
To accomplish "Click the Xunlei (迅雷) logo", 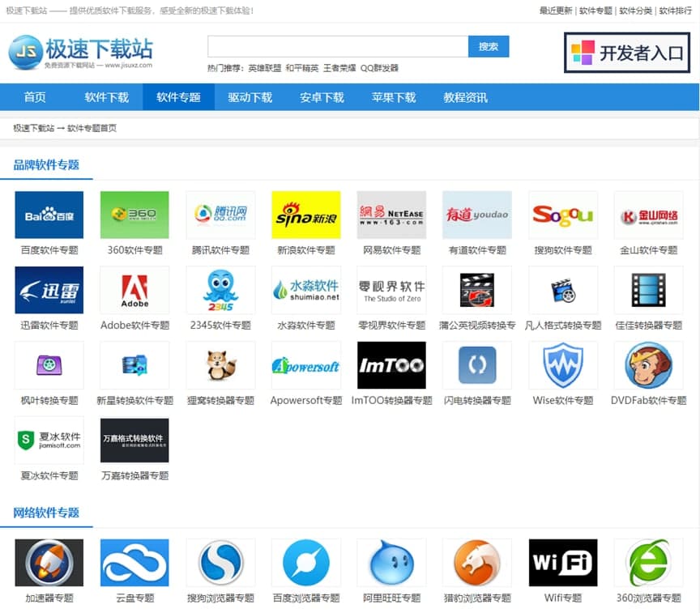I will point(49,290).
